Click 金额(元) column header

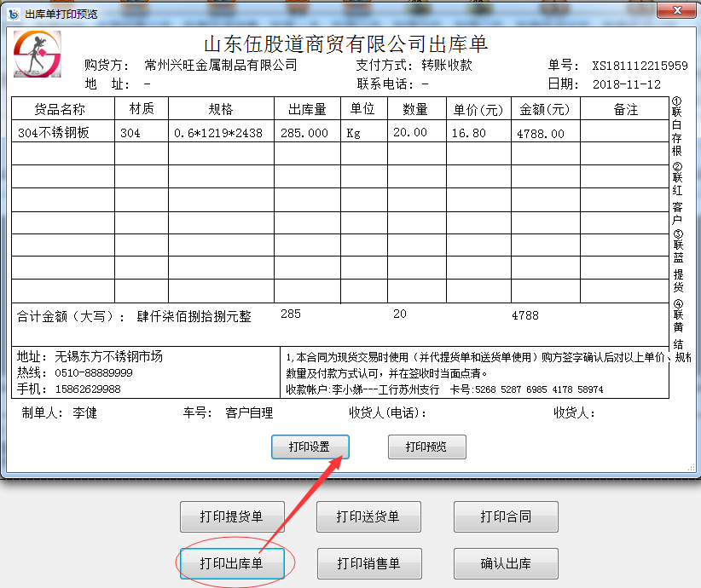pyautogui.click(x=545, y=108)
